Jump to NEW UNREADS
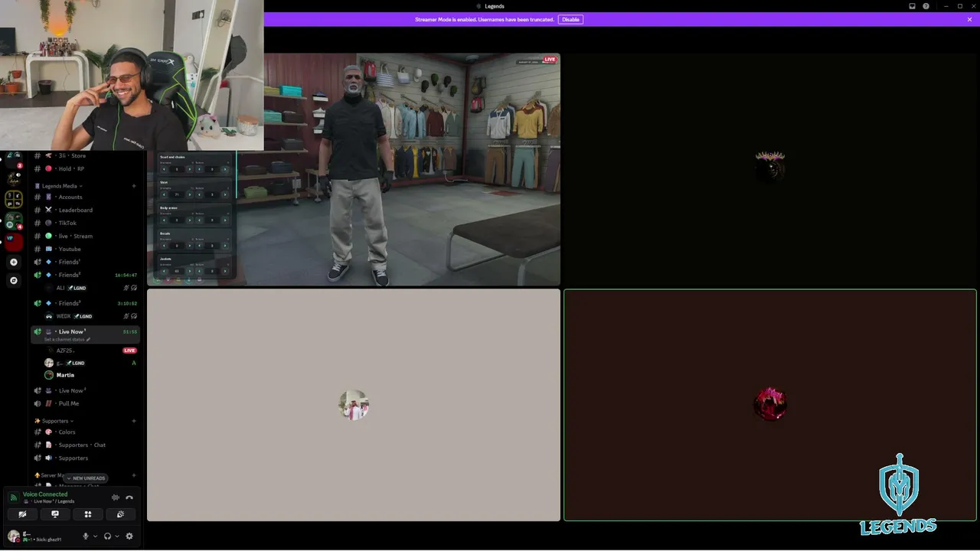This screenshot has height=551, width=980. 86,478
